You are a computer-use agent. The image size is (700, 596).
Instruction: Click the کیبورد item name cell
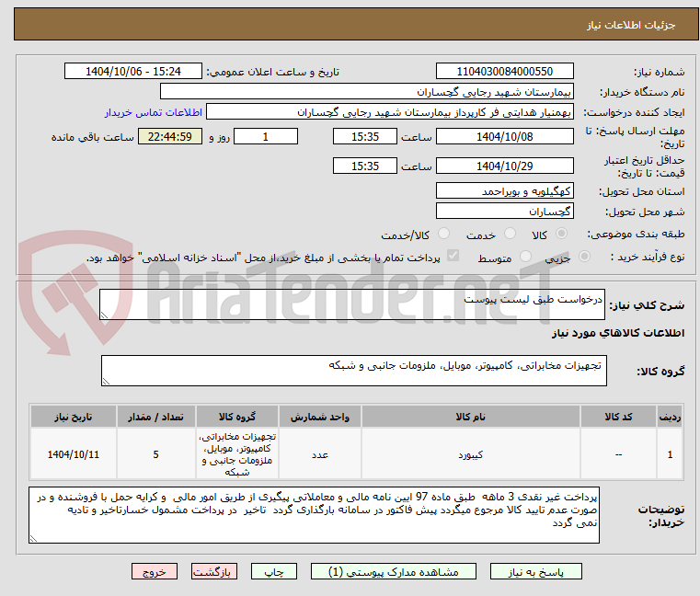tap(471, 454)
